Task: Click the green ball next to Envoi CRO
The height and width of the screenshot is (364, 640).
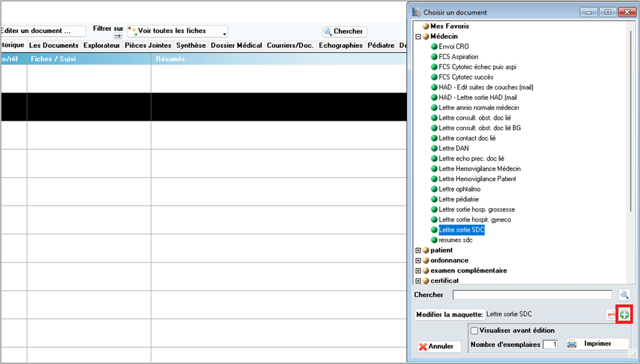Action: [434, 47]
